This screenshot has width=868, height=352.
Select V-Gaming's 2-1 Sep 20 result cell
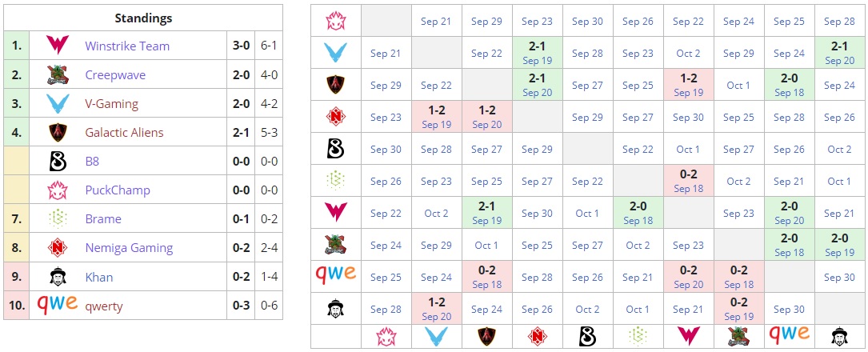click(839, 54)
